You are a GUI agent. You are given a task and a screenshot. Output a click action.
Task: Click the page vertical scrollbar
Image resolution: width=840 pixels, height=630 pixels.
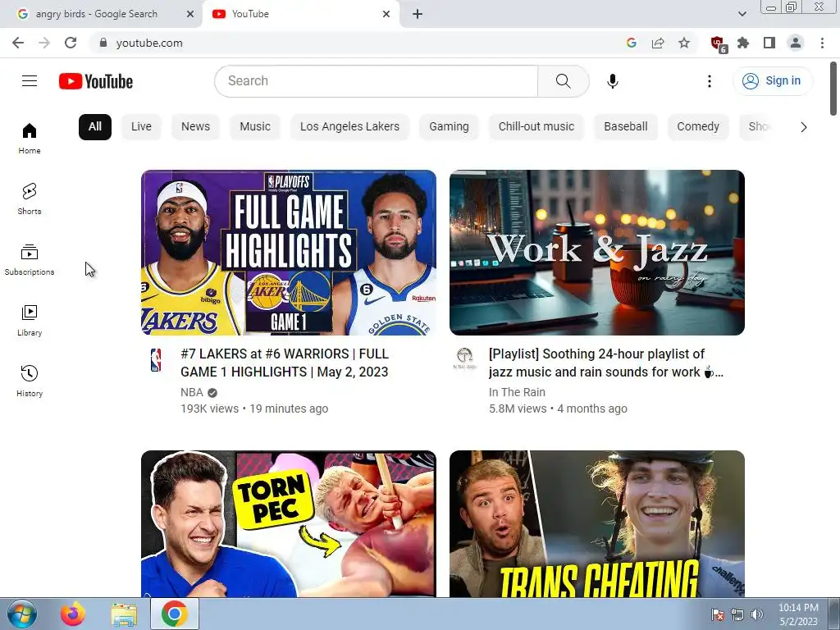(833, 89)
